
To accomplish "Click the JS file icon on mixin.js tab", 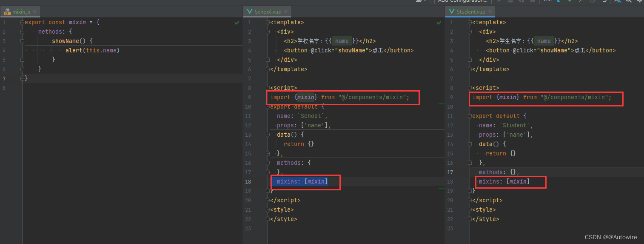I will click(x=7, y=11).
